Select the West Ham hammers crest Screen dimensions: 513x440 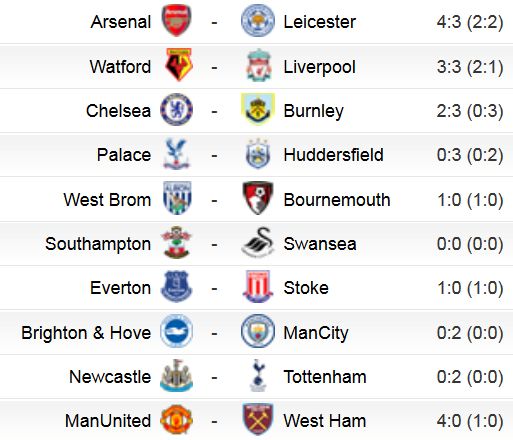(258, 419)
